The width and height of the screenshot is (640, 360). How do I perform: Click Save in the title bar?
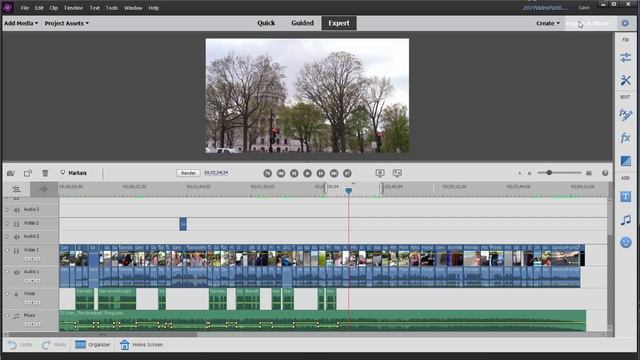584,8
